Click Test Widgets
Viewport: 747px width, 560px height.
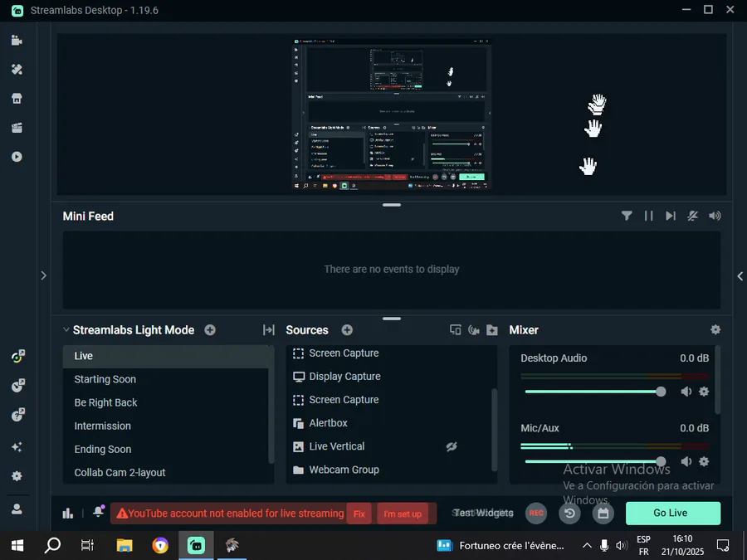pyautogui.click(x=484, y=513)
